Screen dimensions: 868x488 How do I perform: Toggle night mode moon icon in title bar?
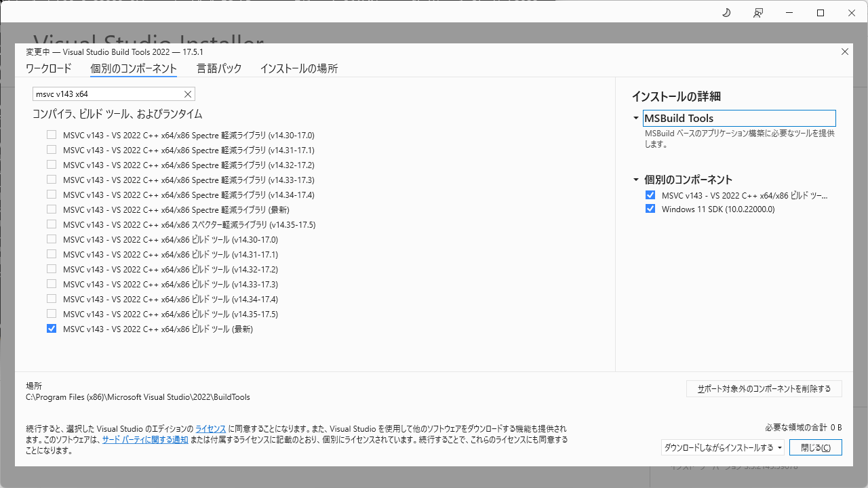pos(726,13)
